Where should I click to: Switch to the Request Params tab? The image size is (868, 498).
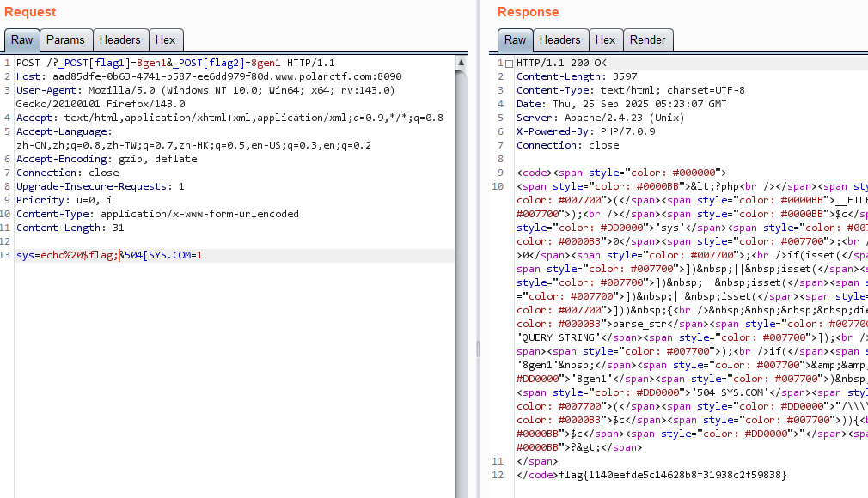pos(65,40)
